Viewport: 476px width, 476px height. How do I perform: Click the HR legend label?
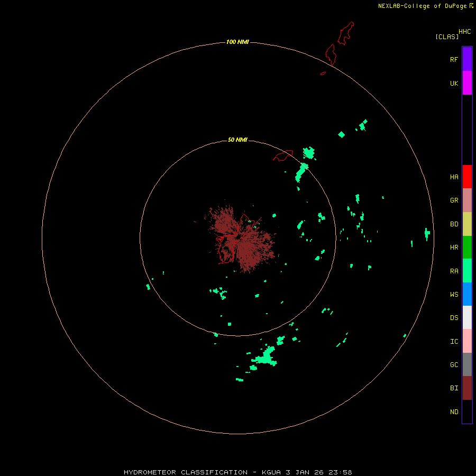[454, 248]
